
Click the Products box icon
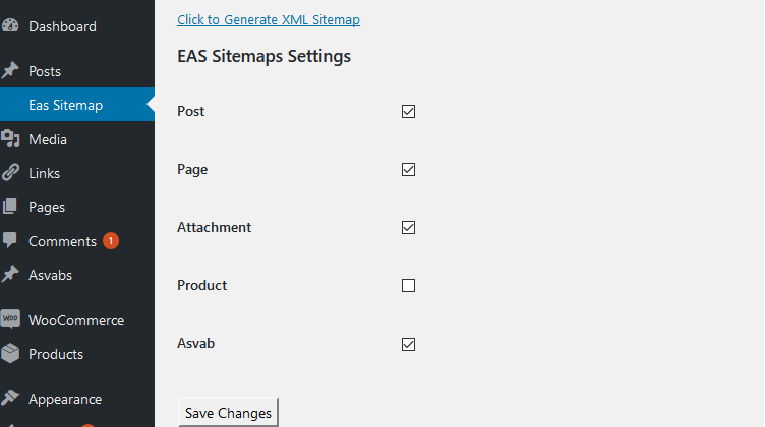pos(10,354)
